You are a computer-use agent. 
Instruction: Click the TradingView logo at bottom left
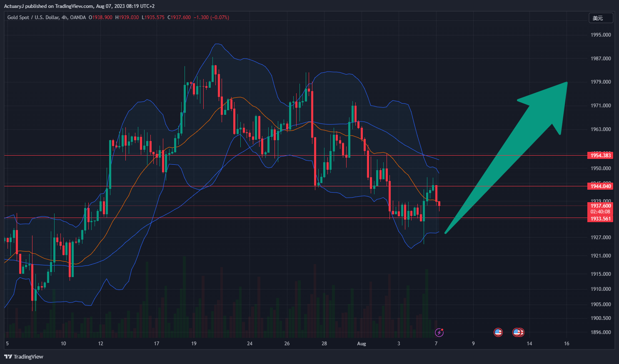pos(24,357)
